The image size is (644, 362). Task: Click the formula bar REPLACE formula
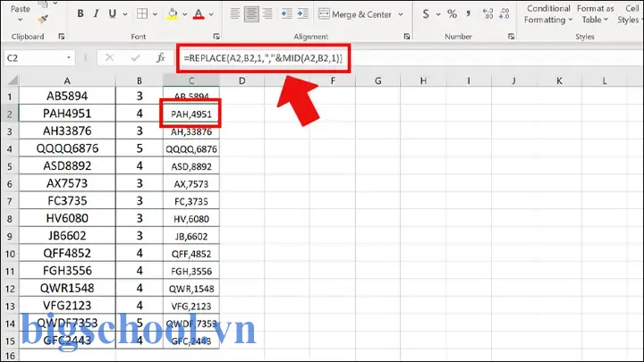[263, 58]
